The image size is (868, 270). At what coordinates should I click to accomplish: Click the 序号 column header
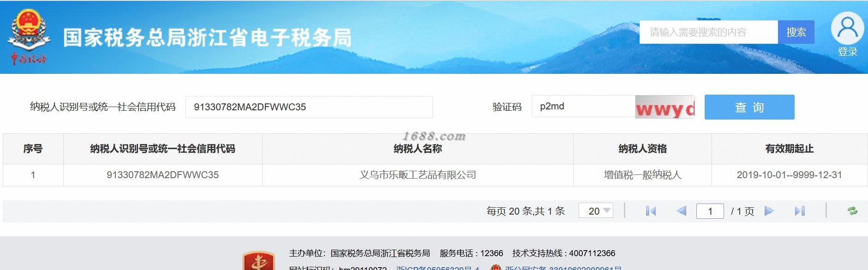point(33,149)
